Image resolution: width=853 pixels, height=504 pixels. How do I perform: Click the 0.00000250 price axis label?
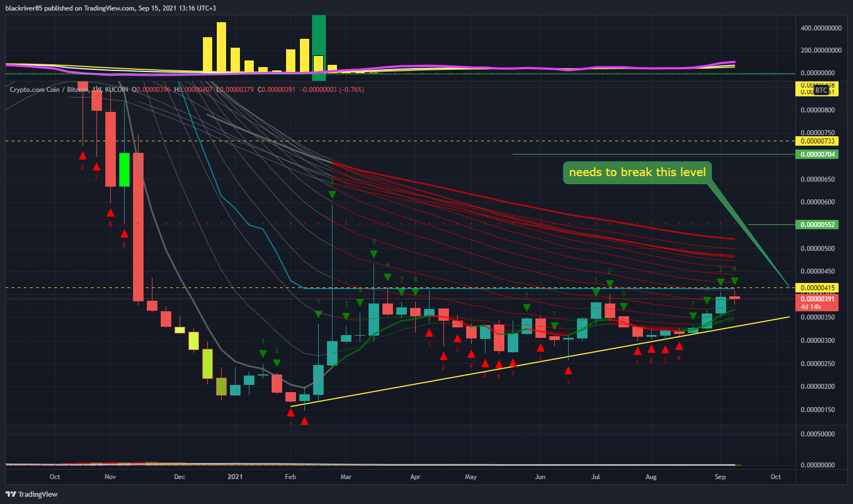pyautogui.click(x=818, y=364)
